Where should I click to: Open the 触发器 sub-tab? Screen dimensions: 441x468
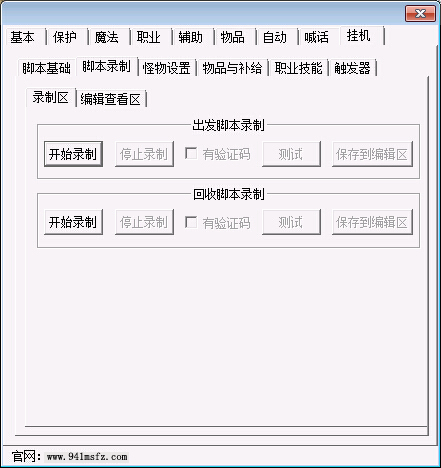(x=353, y=68)
